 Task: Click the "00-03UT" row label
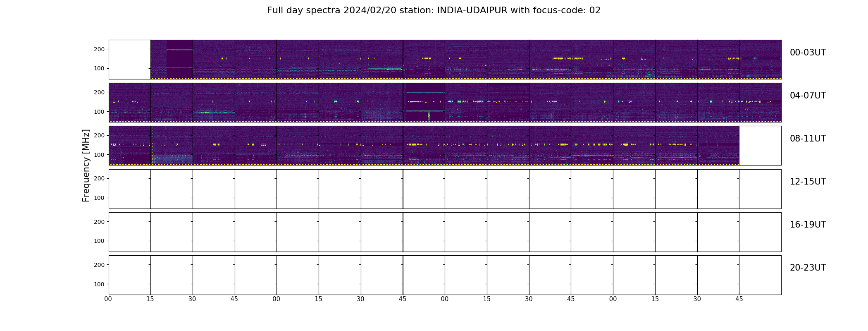(x=808, y=53)
